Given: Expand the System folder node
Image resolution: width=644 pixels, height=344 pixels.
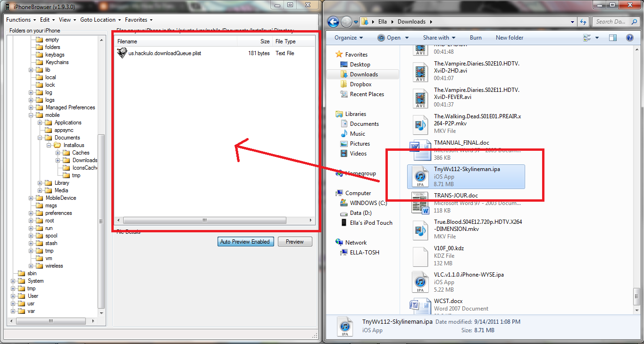Looking at the screenshot, I should click(x=14, y=281).
